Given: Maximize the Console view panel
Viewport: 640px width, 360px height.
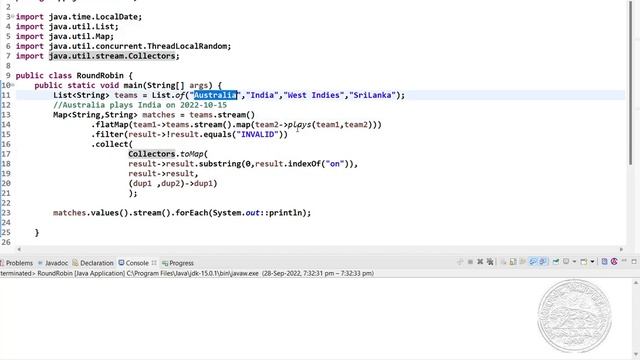Looking at the screenshot, I should (634, 262).
